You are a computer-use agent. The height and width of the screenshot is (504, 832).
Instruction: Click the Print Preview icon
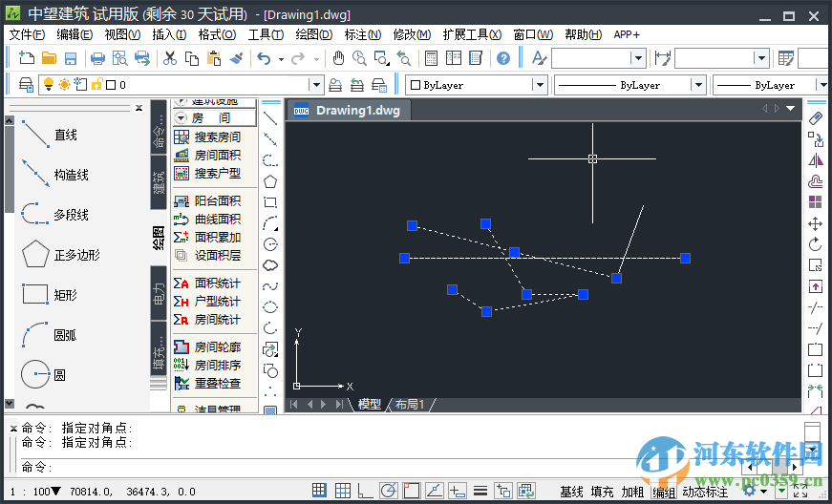pos(120,58)
